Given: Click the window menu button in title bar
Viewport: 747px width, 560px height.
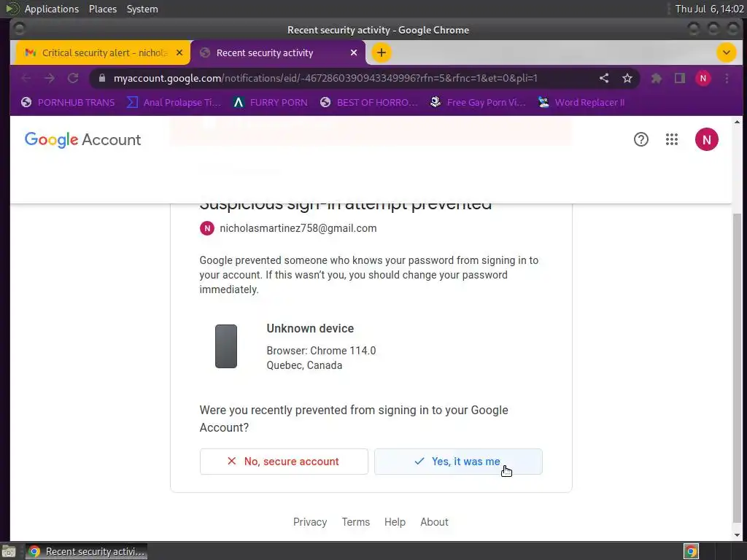Looking at the screenshot, I should point(19,29).
